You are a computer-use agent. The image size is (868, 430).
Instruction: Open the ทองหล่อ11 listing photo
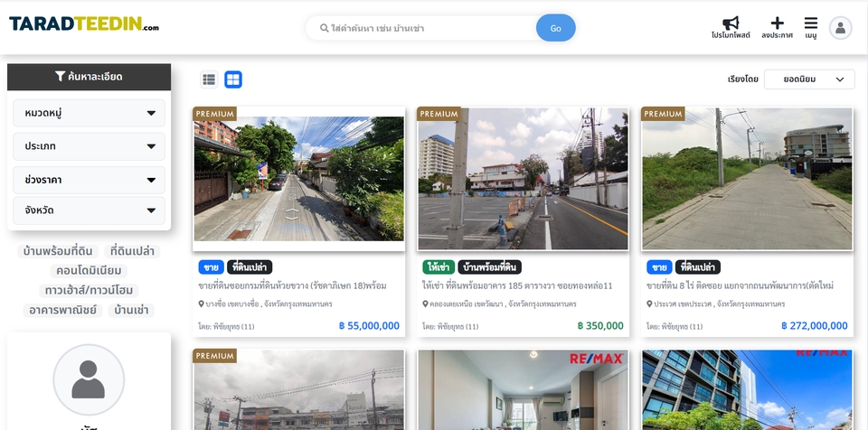point(524,179)
